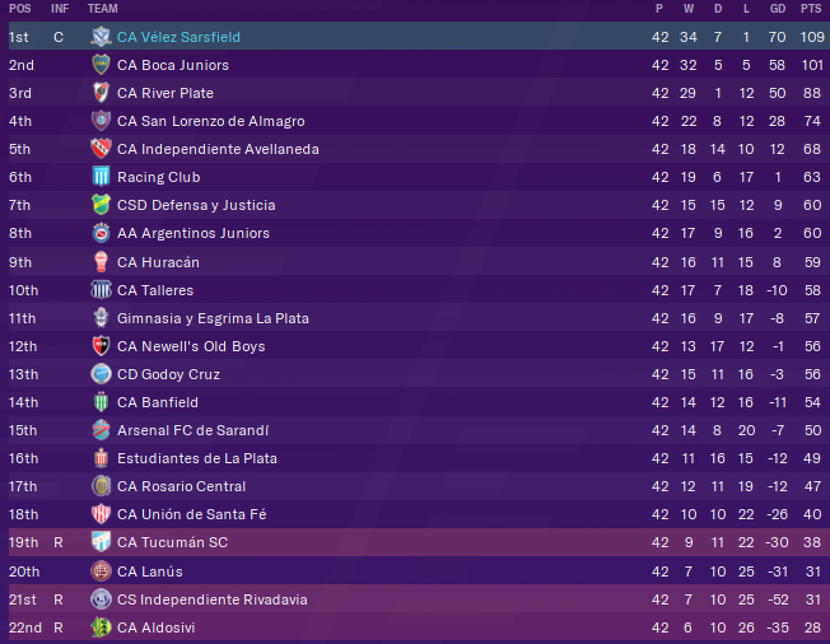Click the TEAM column header
The height and width of the screenshot is (644, 830).
pos(102,9)
